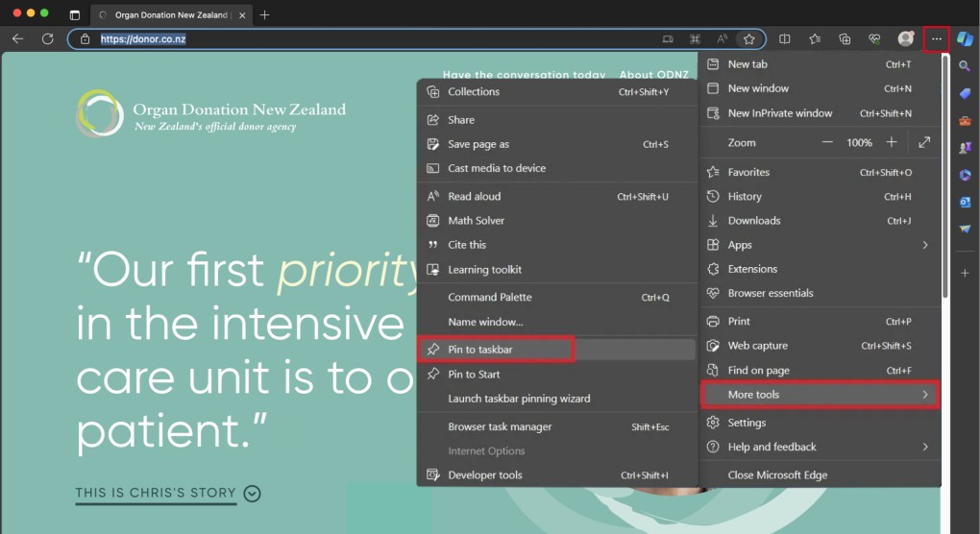Click the back arrow in the toolbar
Viewport: 980px width, 534px height.
(17, 39)
